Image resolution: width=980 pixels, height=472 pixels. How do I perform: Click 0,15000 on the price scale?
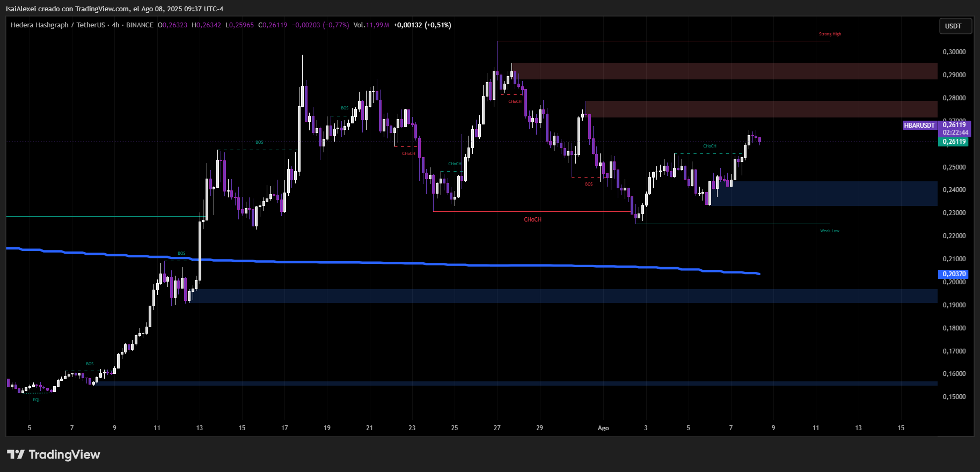coord(954,397)
